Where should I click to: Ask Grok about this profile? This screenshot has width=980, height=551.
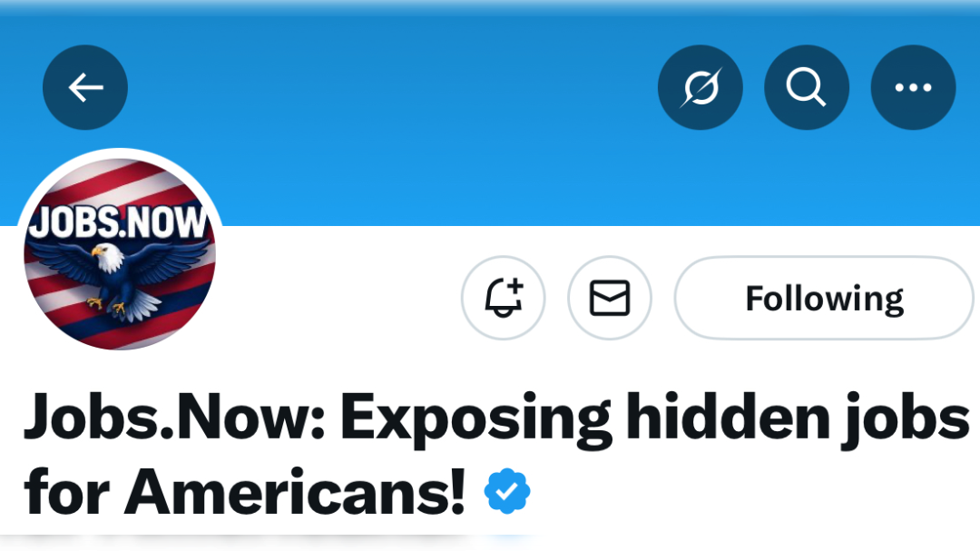point(700,88)
